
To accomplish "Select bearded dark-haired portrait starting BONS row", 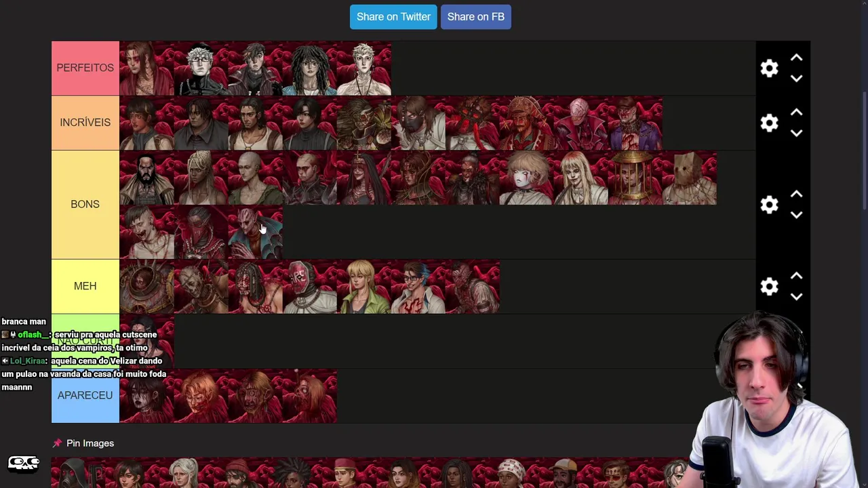I will coord(146,178).
